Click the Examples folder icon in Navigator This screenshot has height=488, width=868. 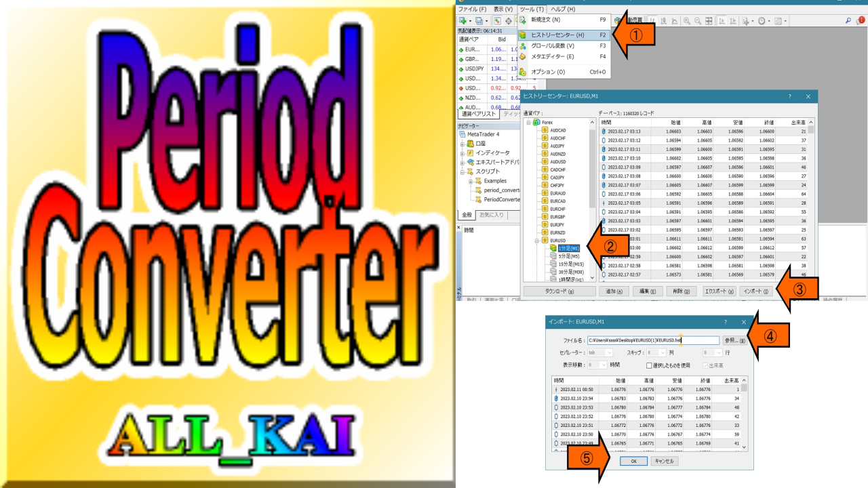tap(477, 181)
